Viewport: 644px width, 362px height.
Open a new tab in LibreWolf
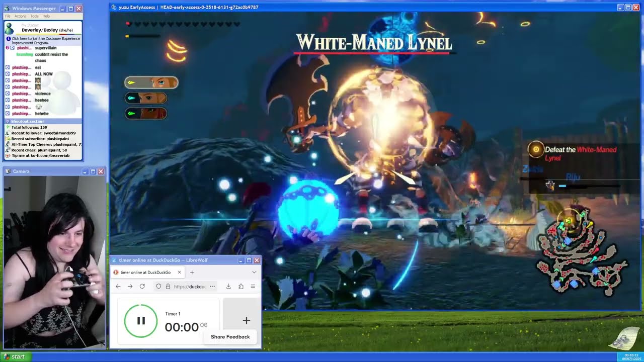pyautogui.click(x=192, y=272)
